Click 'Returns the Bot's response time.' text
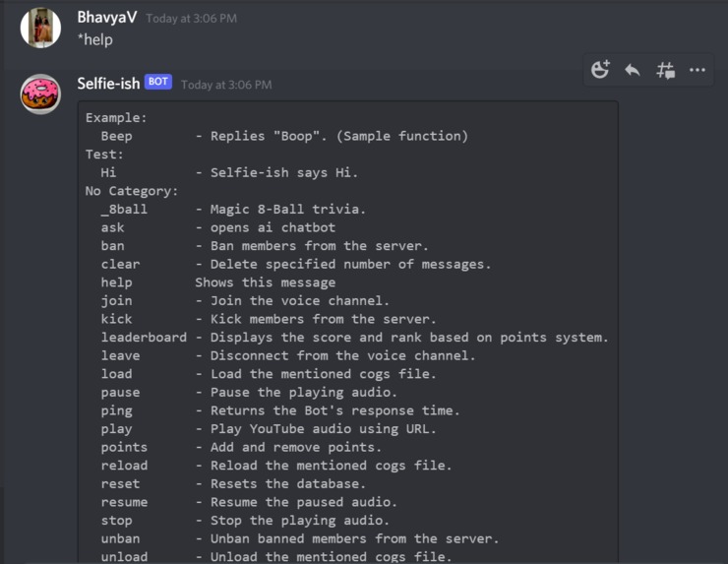Screen dimensions: 728x564 pos(334,410)
